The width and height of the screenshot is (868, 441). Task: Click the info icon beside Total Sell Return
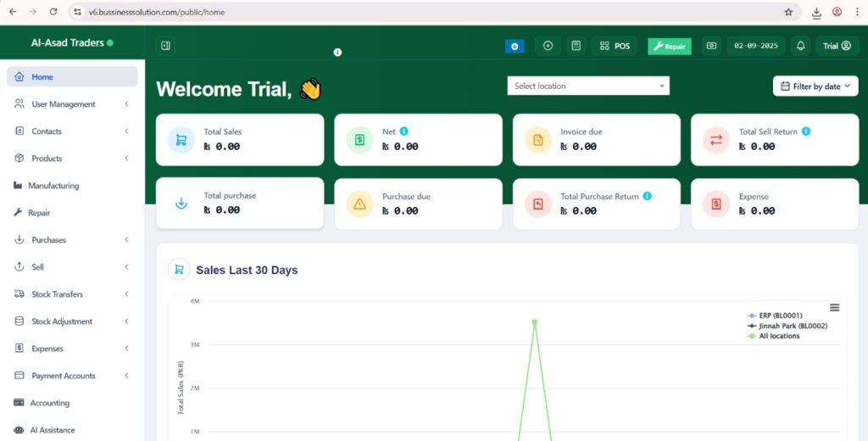[805, 131]
